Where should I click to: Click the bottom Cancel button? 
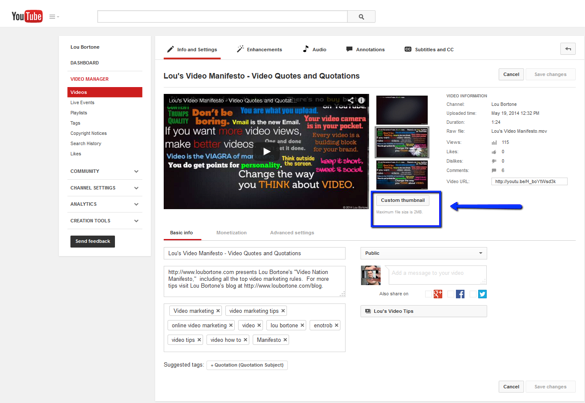click(x=511, y=387)
